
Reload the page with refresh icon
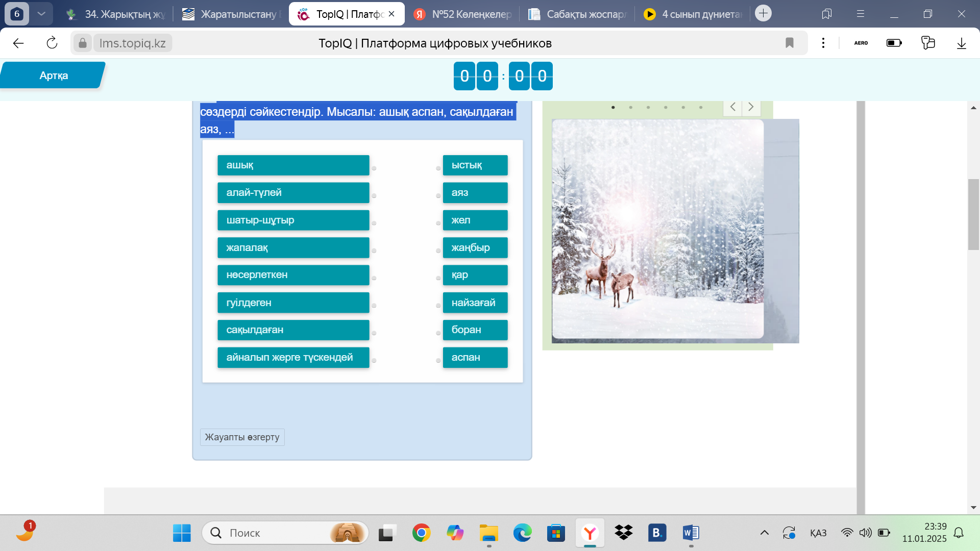click(x=52, y=43)
